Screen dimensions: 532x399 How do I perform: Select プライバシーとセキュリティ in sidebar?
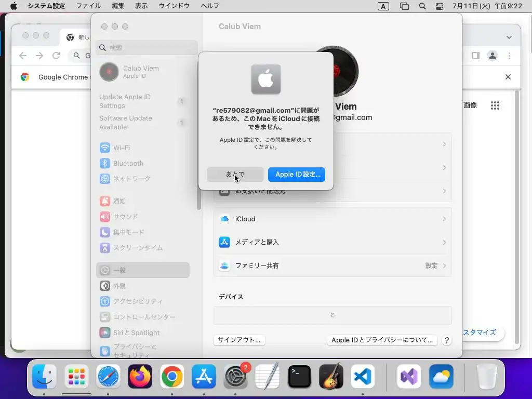[x=143, y=351]
